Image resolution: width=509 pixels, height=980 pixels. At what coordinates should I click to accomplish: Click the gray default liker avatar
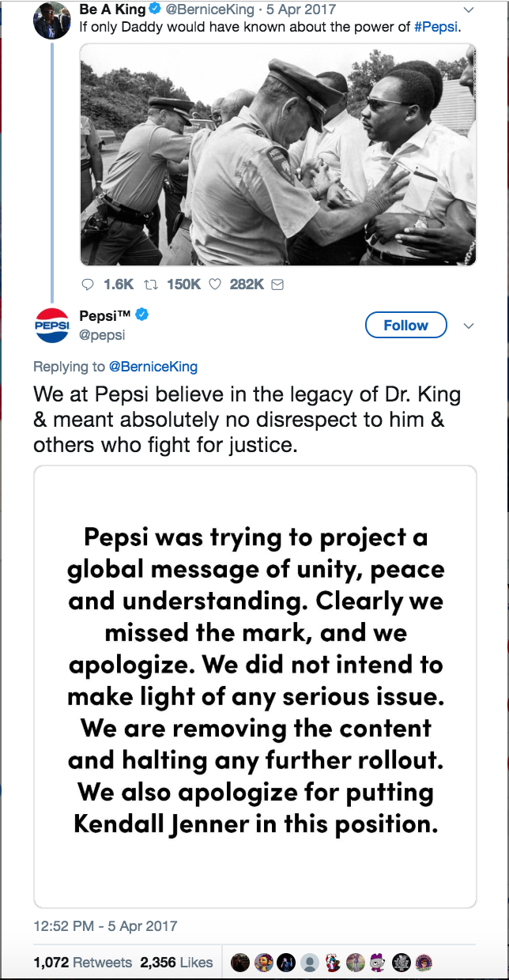[x=310, y=962]
